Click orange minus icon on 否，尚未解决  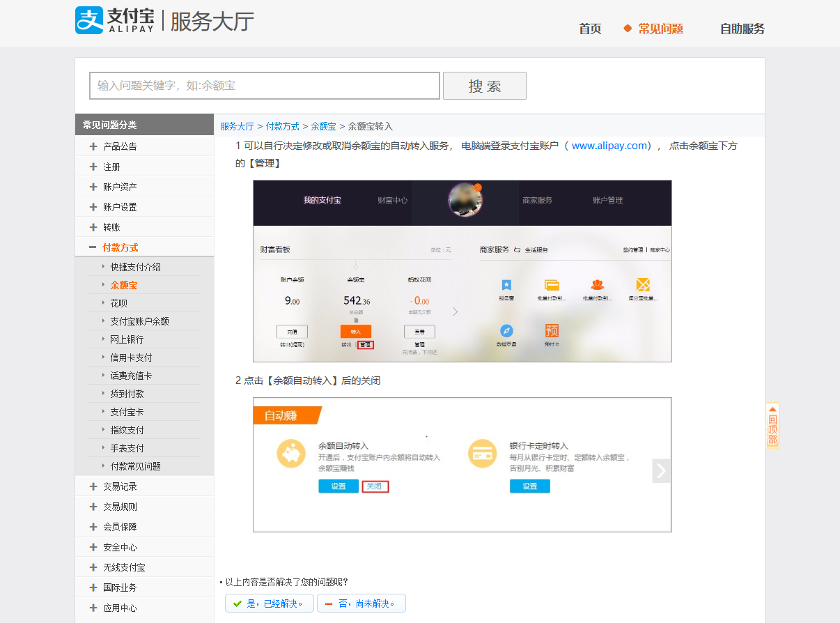329,603
